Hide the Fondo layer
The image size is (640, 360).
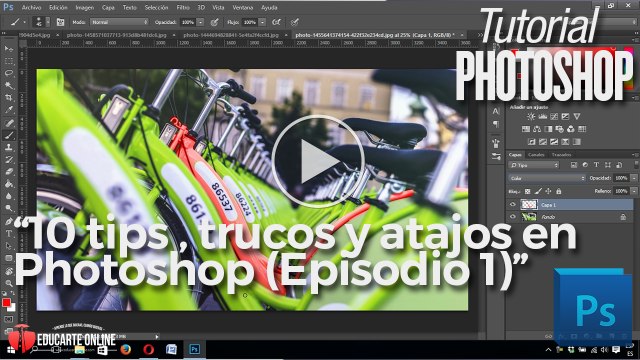tap(513, 217)
